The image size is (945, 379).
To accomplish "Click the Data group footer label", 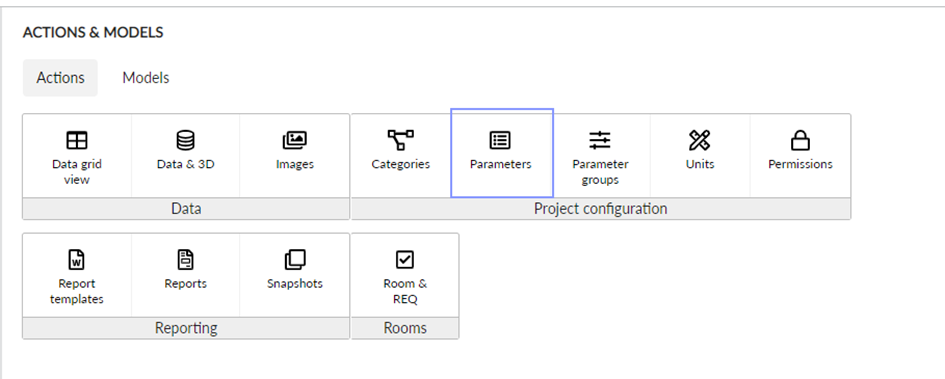I will [186, 208].
